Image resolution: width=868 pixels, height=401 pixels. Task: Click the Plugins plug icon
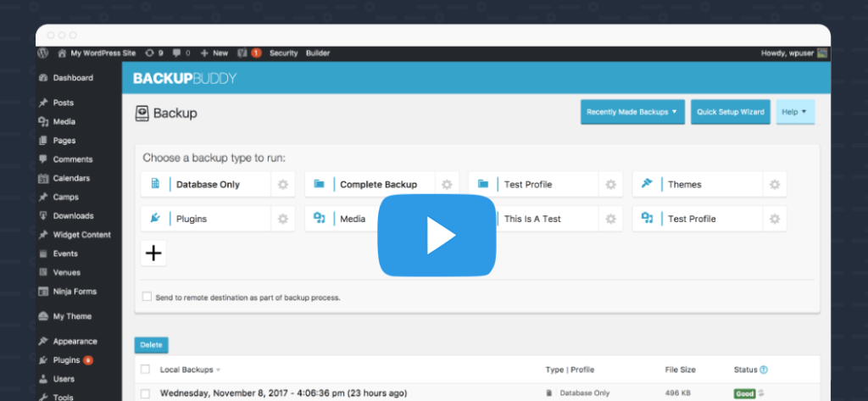(155, 218)
